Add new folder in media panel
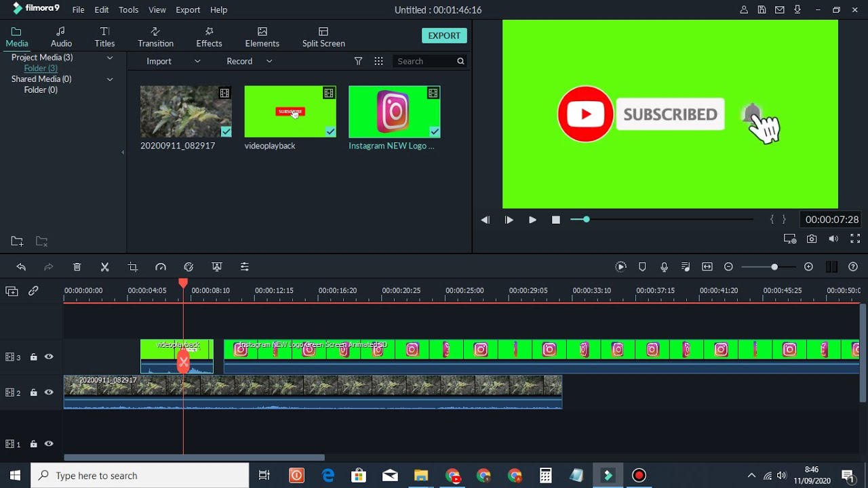This screenshot has width=868, height=488. coord(17,241)
